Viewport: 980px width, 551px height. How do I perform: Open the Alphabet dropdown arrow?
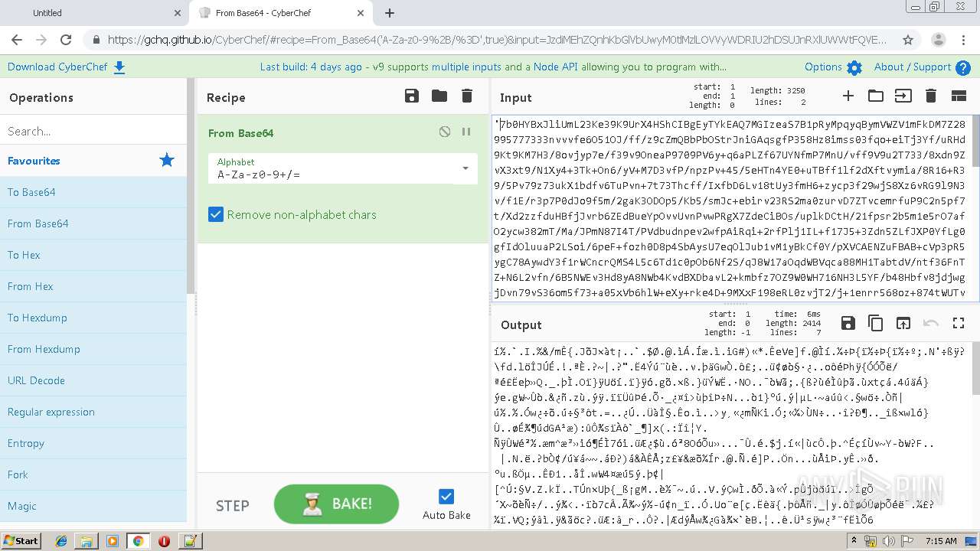[465, 168]
